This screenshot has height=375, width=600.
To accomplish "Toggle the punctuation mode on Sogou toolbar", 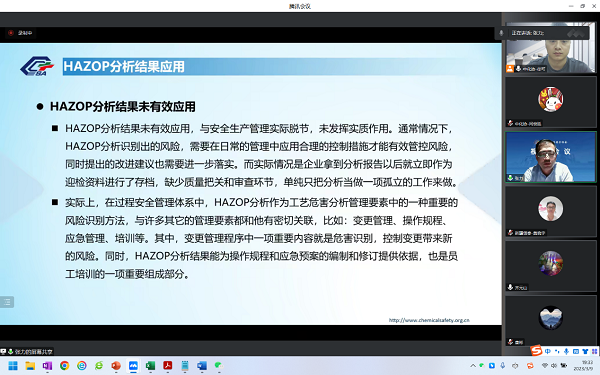I will pos(557,351).
